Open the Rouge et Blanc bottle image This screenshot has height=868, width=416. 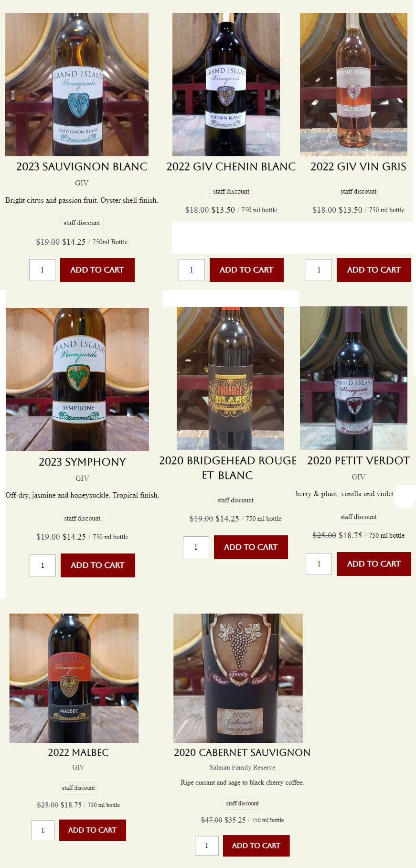[x=230, y=378]
